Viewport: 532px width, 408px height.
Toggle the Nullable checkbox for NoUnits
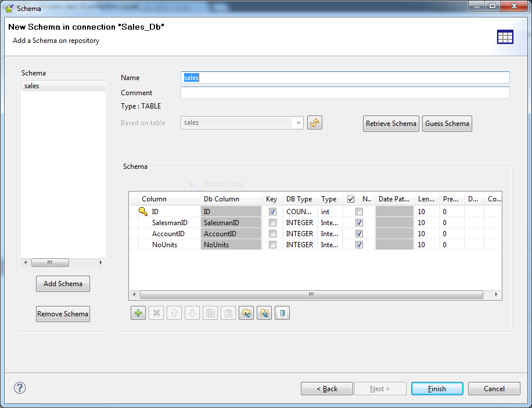point(359,245)
